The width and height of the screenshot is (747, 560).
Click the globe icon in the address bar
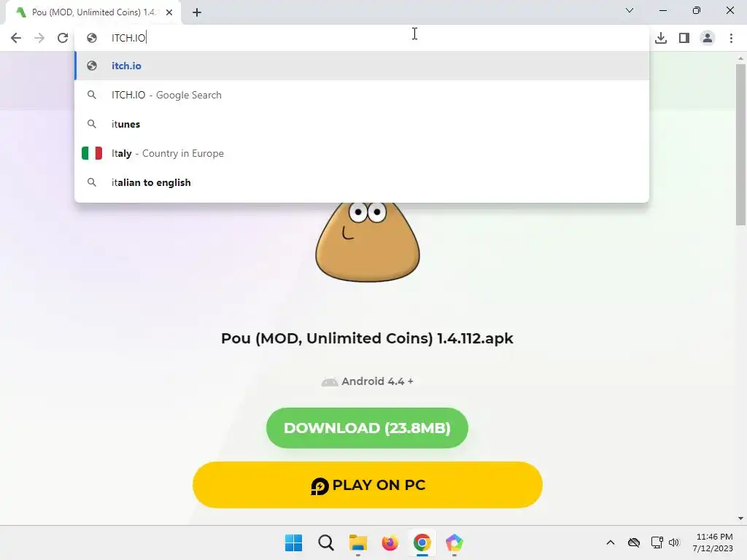click(x=92, y=38)
